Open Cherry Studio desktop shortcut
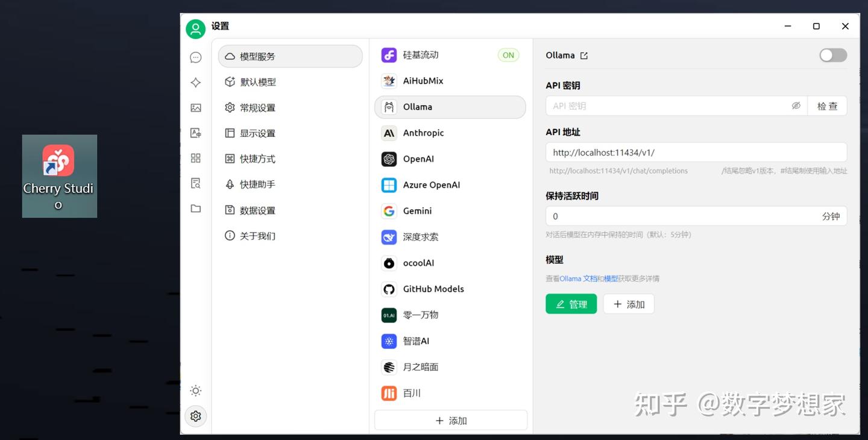This screenshot has height=440, width=868. click(59, 176)
